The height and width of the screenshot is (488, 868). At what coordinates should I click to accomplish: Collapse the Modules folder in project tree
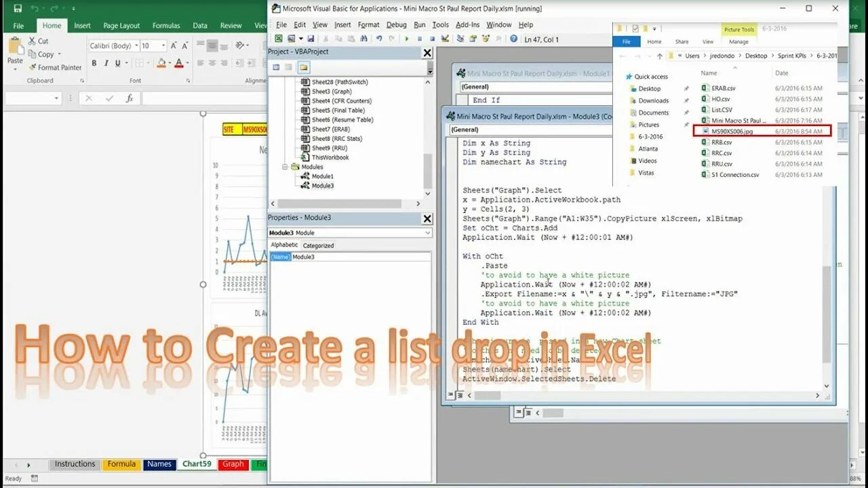285,167
